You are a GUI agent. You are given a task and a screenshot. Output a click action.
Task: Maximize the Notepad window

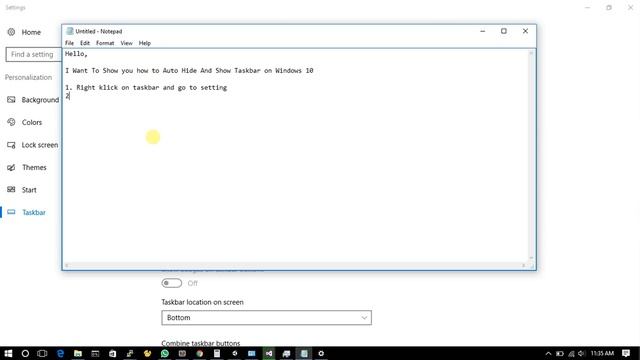pos(504,31)
